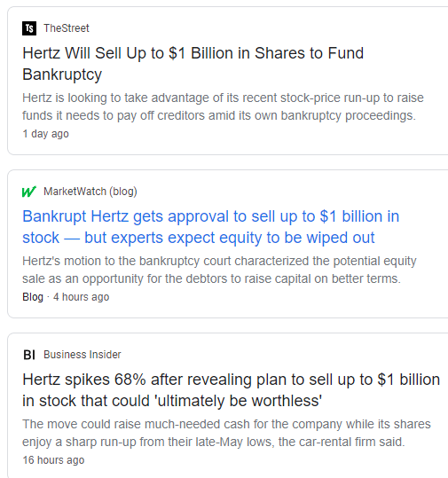448x478 pixels.
Task: Click the '16 hours ago' timestamp
Action: coord(53,460)
